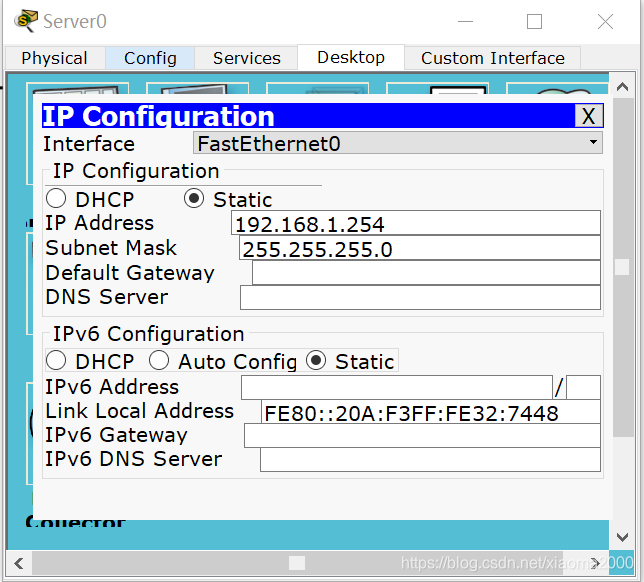Click the horizontal scrollbar left arrow
Screen dimensions: 644x582
[19, 563]
